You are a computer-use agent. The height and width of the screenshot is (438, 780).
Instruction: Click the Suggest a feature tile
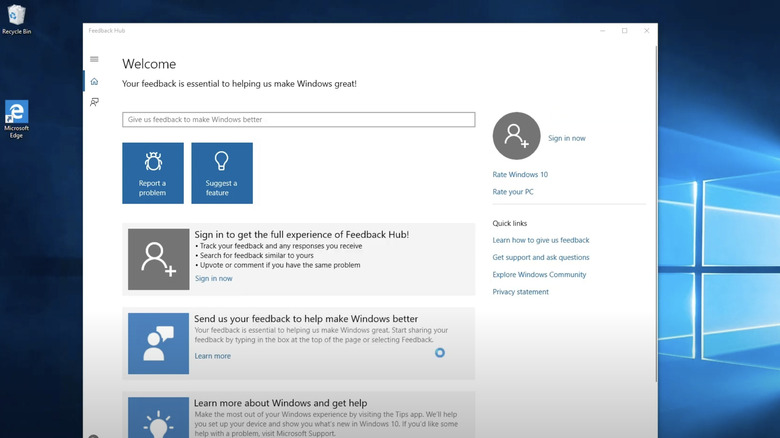[x=222, y=173]
